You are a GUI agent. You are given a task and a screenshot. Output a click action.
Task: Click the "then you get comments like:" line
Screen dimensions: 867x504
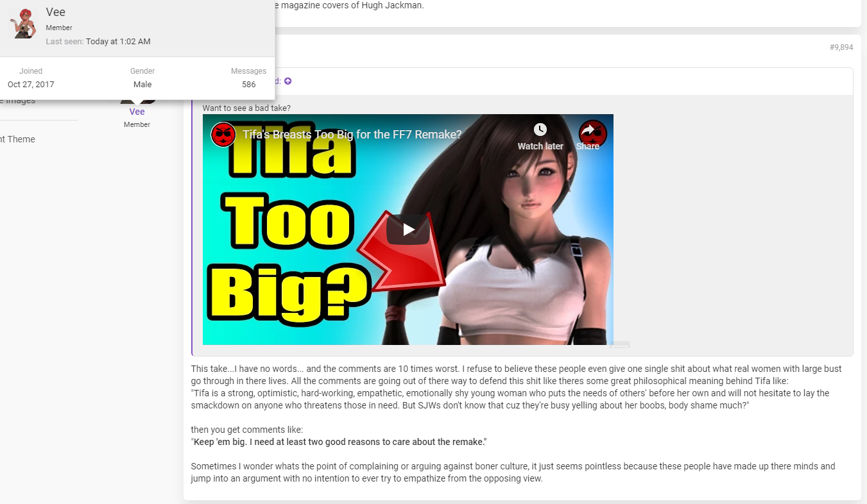click(247, 430)
